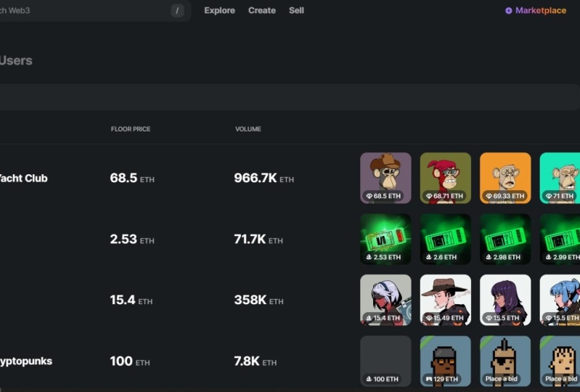Open green ticket thumbnail priced 2.53 ETH
The image size is (580, 392).
[385, 239]
